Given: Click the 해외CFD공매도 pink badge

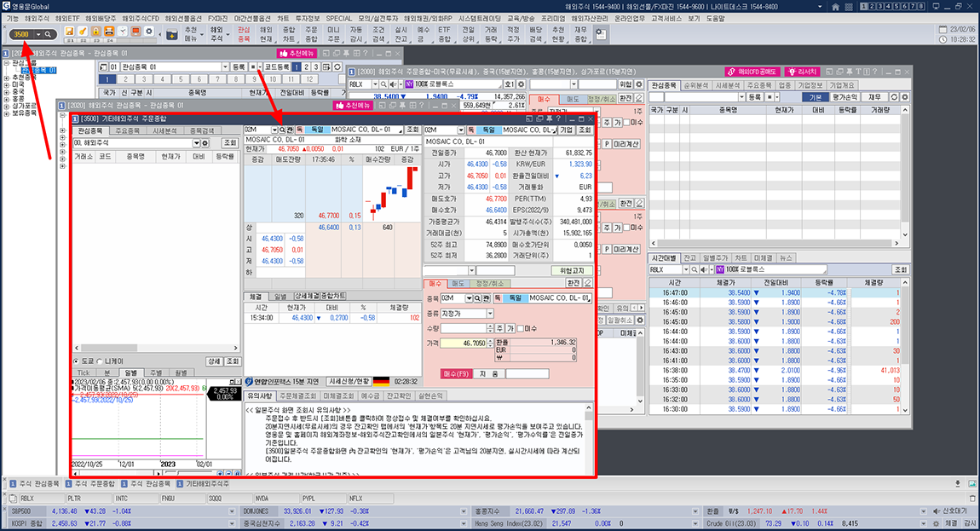Looking at the screenshot, I should pos(752,72).
